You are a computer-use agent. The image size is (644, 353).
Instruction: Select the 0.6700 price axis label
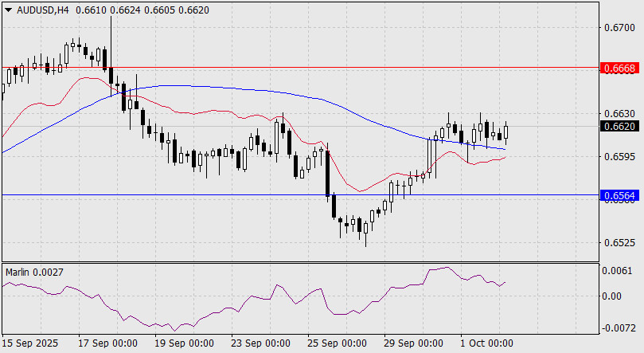pos(619,28)
